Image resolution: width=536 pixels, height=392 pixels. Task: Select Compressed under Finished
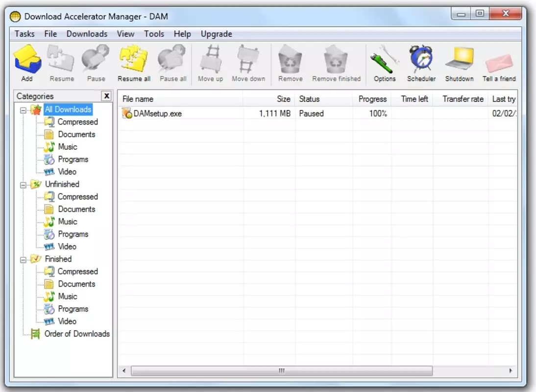coord(77,271)
